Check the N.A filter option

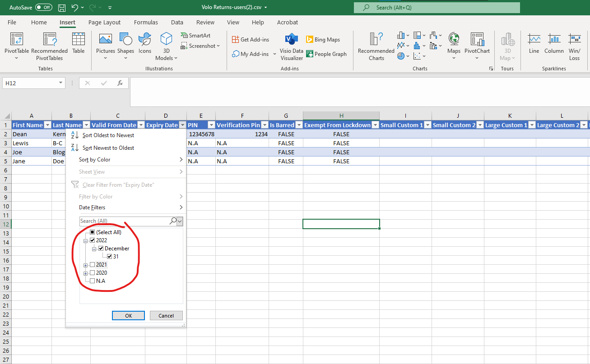92,281
